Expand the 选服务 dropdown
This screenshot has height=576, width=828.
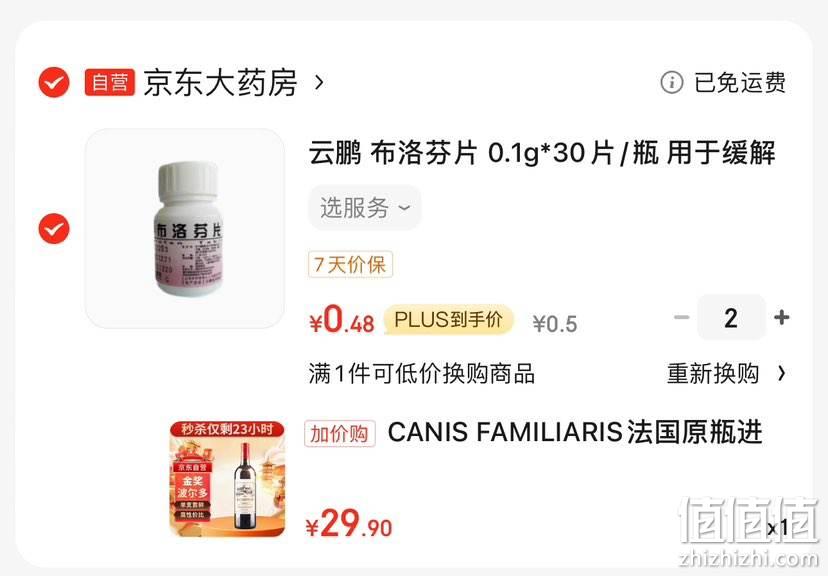[x=364, y=207]
